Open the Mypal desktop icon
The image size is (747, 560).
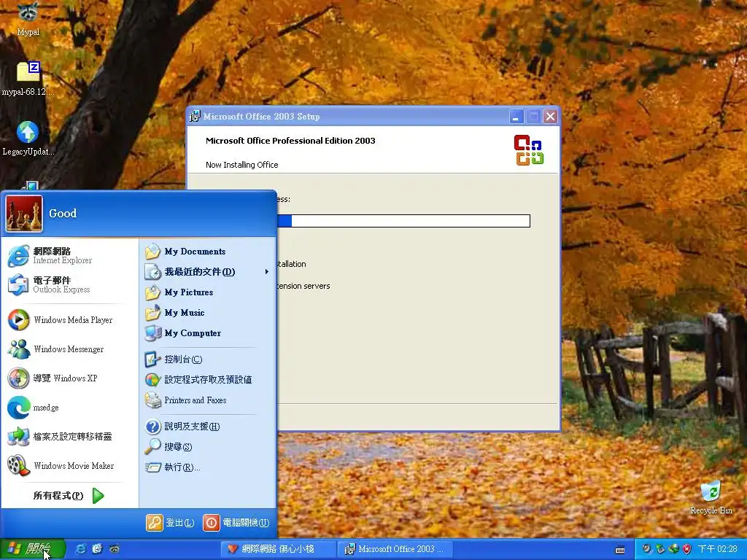click(28, 19)
